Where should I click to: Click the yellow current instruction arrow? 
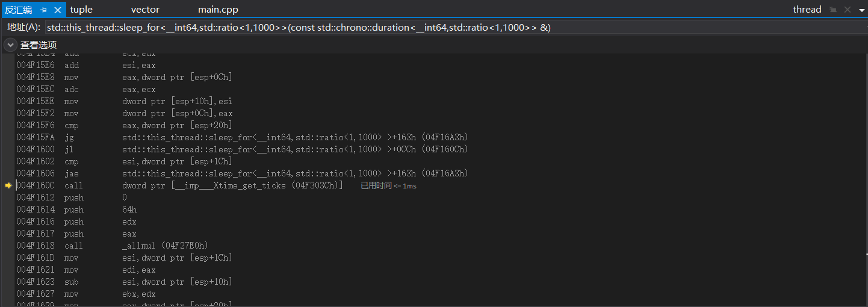[8, 185]
